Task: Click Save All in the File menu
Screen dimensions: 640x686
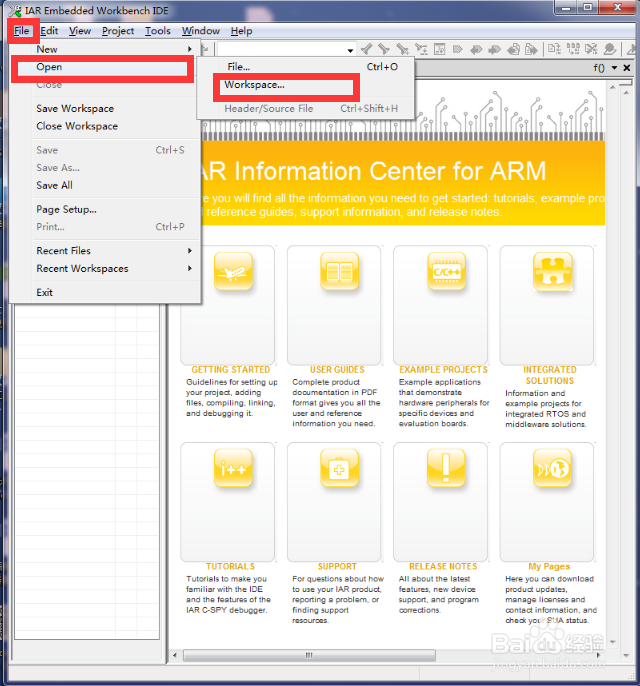Action: pos(105,185)
